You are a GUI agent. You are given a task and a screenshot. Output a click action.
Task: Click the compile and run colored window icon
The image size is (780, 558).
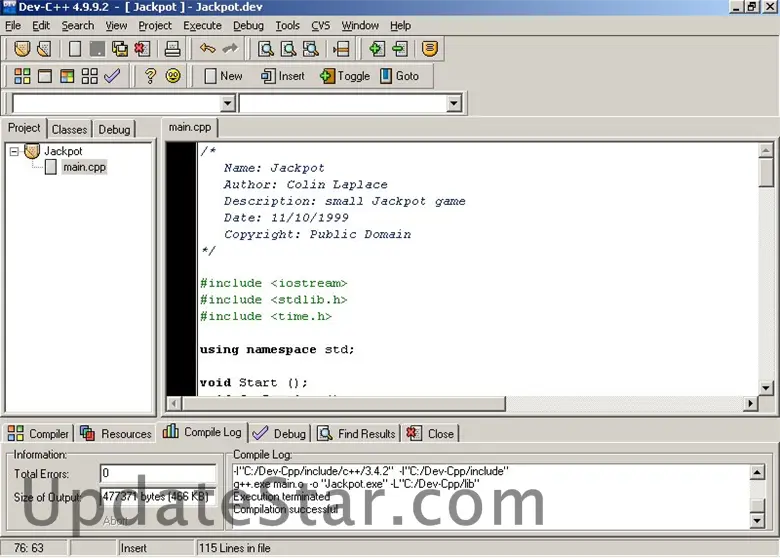click(67, 76)
